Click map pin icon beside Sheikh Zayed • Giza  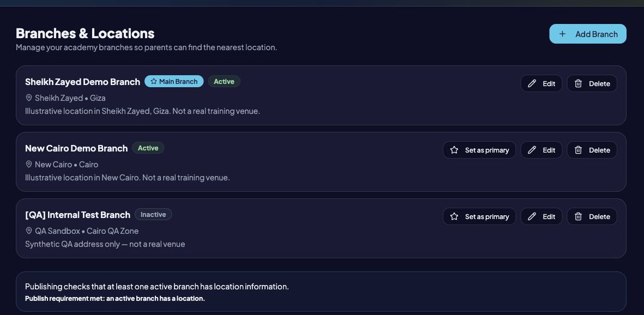pyautogui.click(x=29, y=98)
